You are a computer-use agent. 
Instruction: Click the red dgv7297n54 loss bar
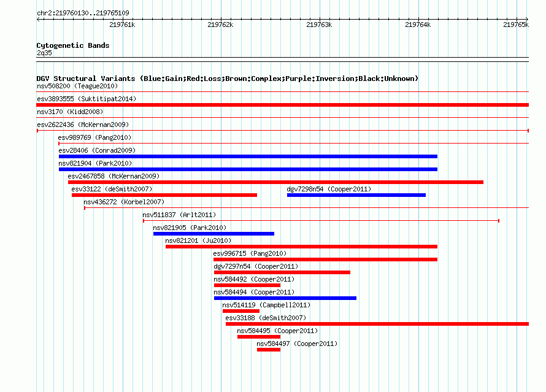pyautogui.click(x=282, y=272)
